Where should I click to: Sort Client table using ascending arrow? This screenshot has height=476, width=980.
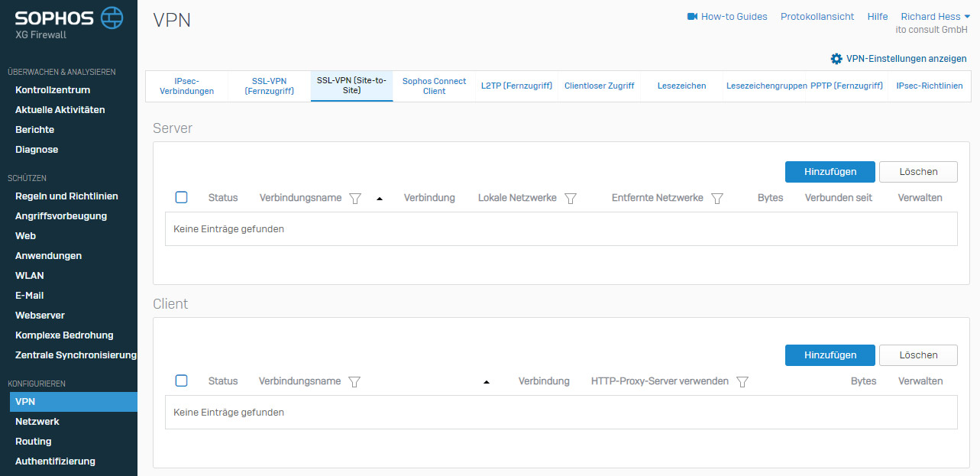click(487, 382)
